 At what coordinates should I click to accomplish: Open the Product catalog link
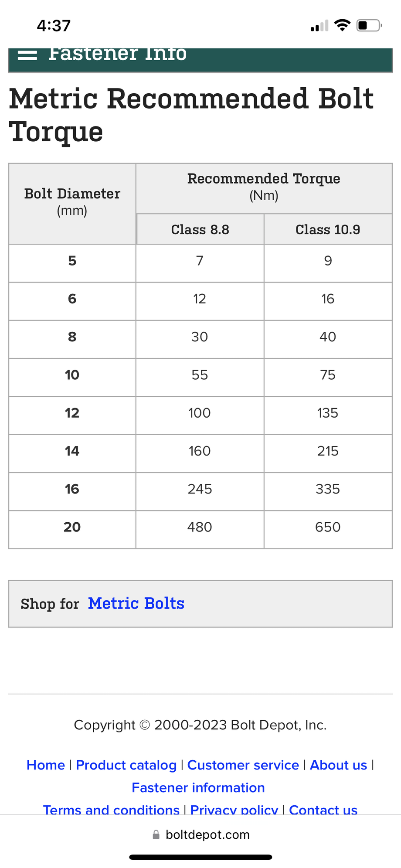pos(126,765)
